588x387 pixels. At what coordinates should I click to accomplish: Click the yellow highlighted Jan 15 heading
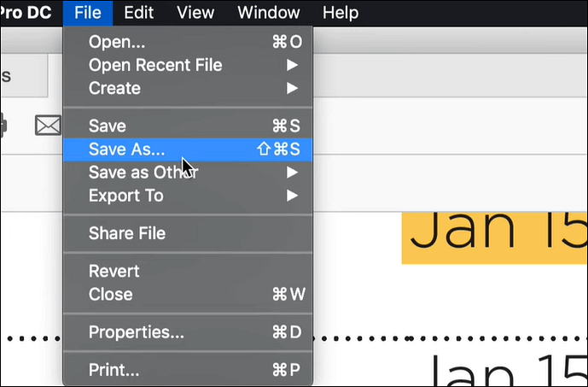(494, 232)
